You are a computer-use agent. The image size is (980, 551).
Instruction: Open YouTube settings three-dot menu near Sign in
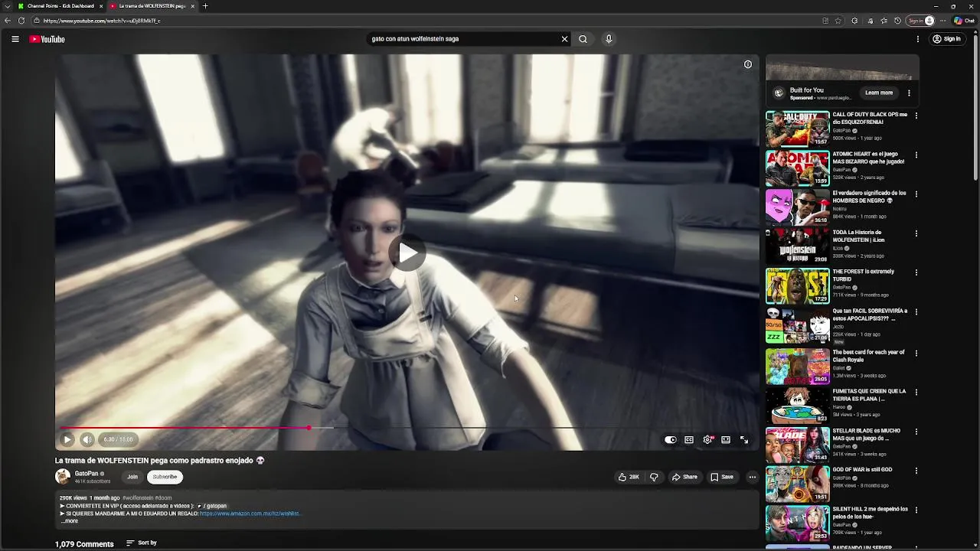coord(918,39)
